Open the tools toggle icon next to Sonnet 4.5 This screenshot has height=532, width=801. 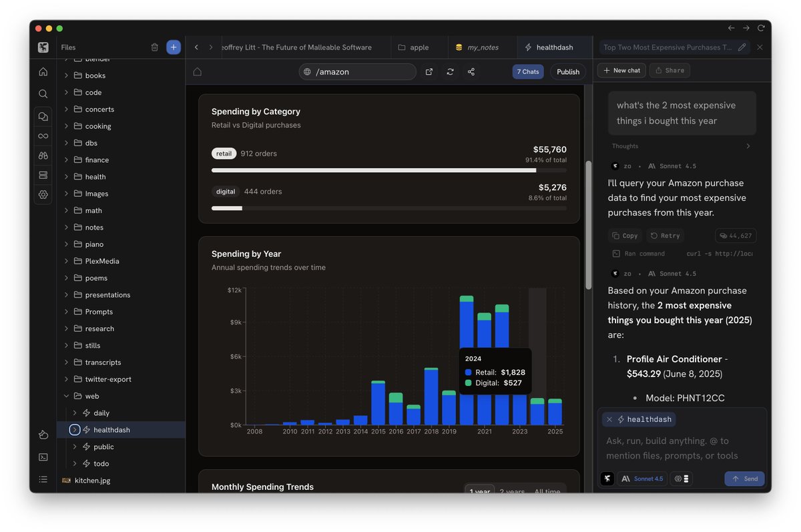pyautogui.click(x=682, y=479)
